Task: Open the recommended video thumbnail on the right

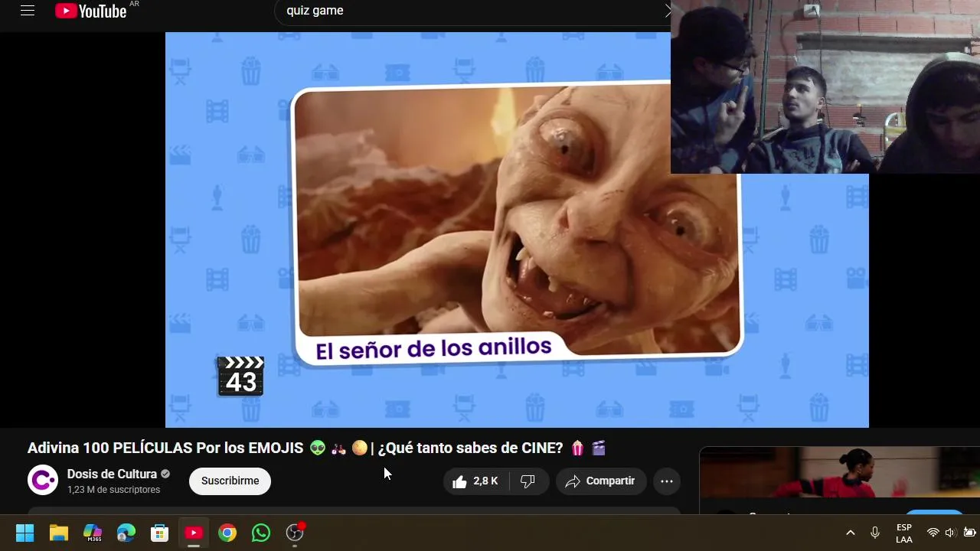Action: 839,472
